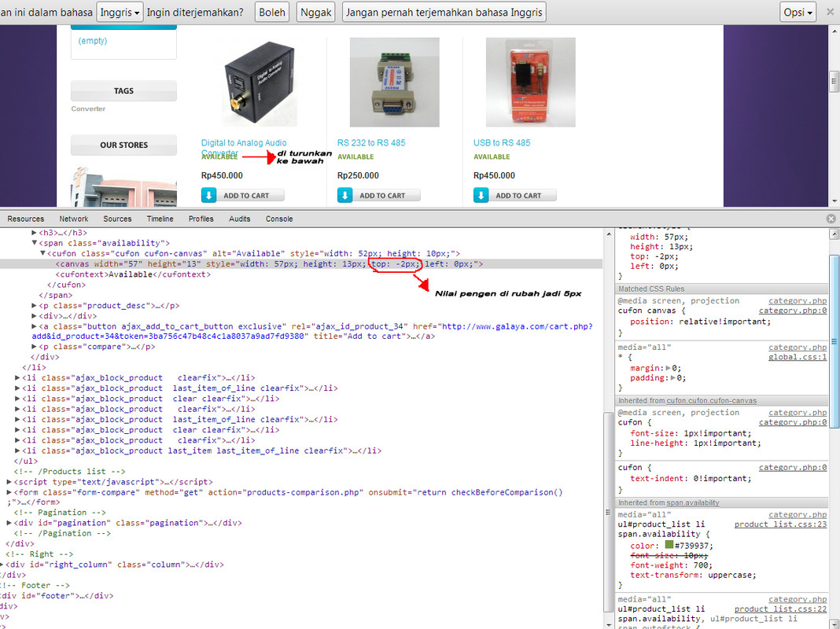The width and height of the screenshot is (840, 629).
Task: Click the Digital to Analog Converter product image
Action: 259,82
